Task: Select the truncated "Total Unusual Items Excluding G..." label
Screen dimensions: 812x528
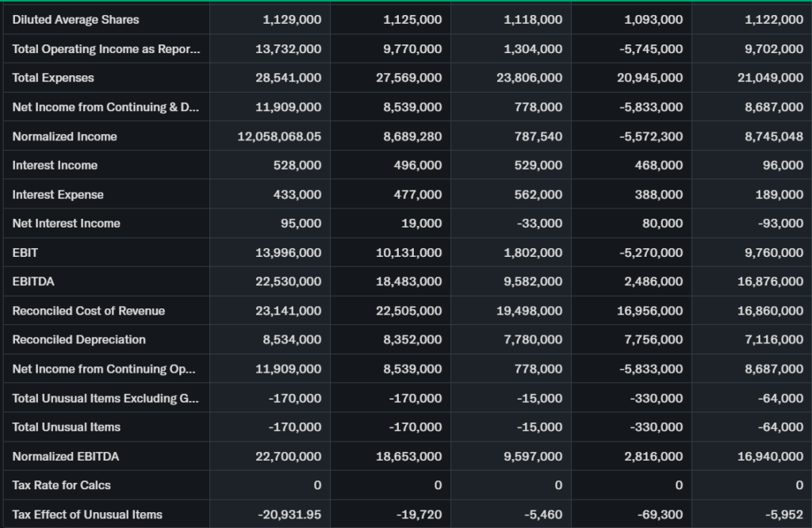Action: (105, 398)
